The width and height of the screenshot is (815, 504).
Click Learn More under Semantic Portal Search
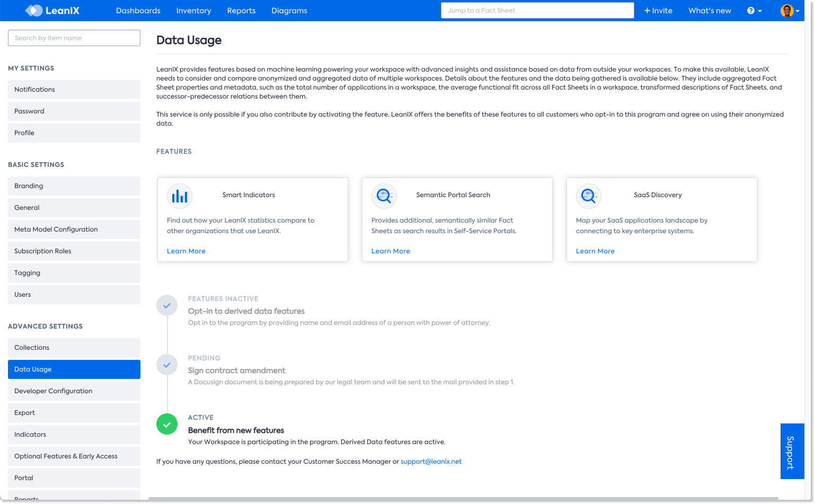click(391, 251)
